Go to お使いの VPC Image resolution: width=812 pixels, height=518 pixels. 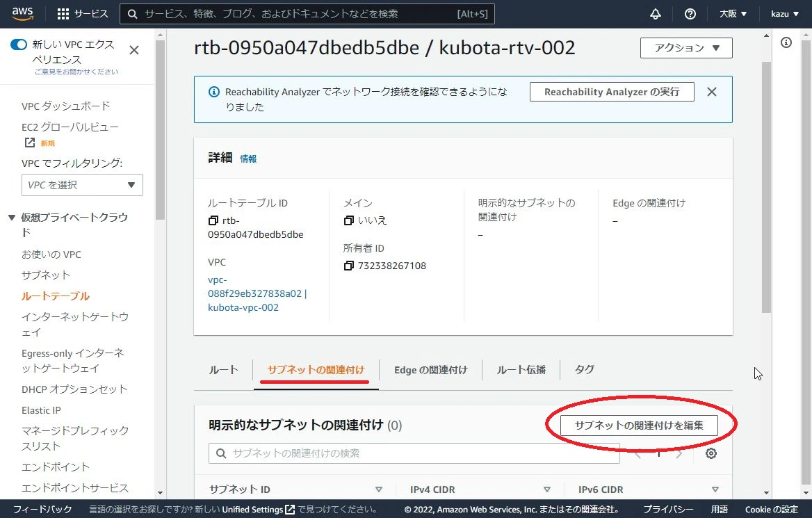[51, 255]
